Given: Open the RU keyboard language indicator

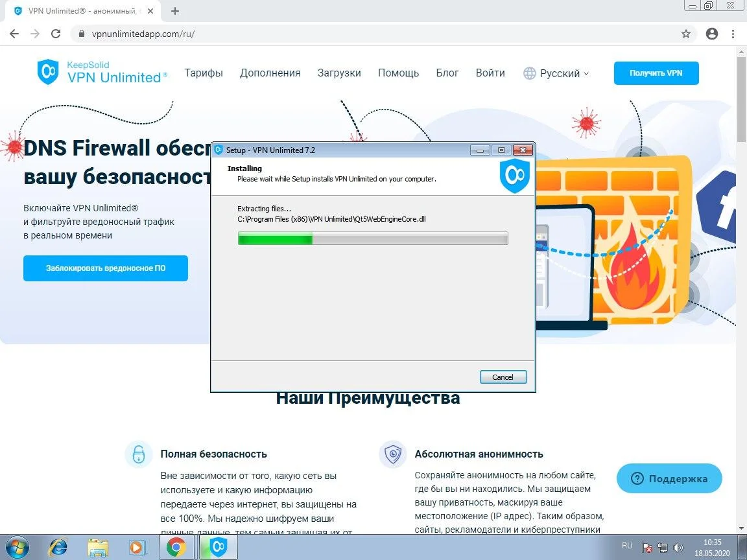Looking at the screenshot, I should tap(626, 546).
